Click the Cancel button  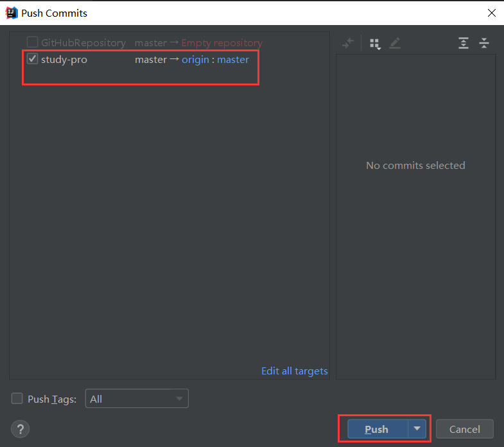tap(464, 429)
